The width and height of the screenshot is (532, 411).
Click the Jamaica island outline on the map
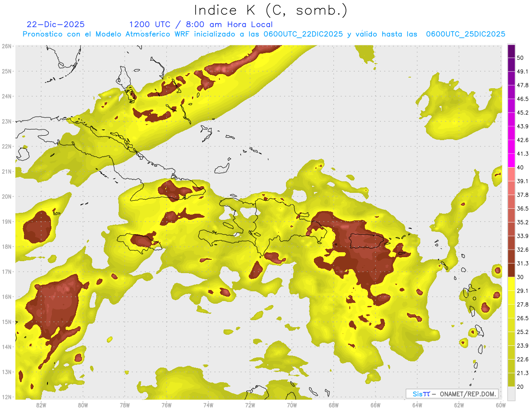[140, 243]
